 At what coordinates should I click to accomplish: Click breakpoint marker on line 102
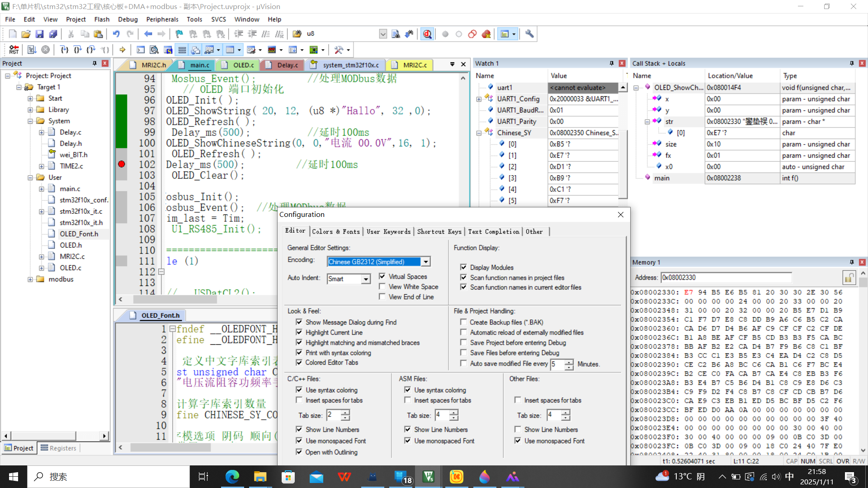(x=121, y=164)
